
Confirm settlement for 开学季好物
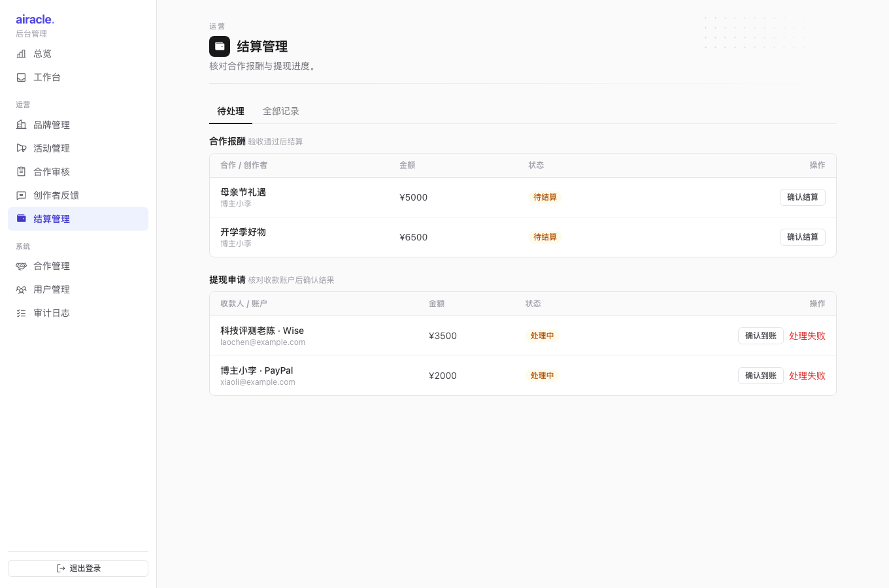click(x=803, y=237)
